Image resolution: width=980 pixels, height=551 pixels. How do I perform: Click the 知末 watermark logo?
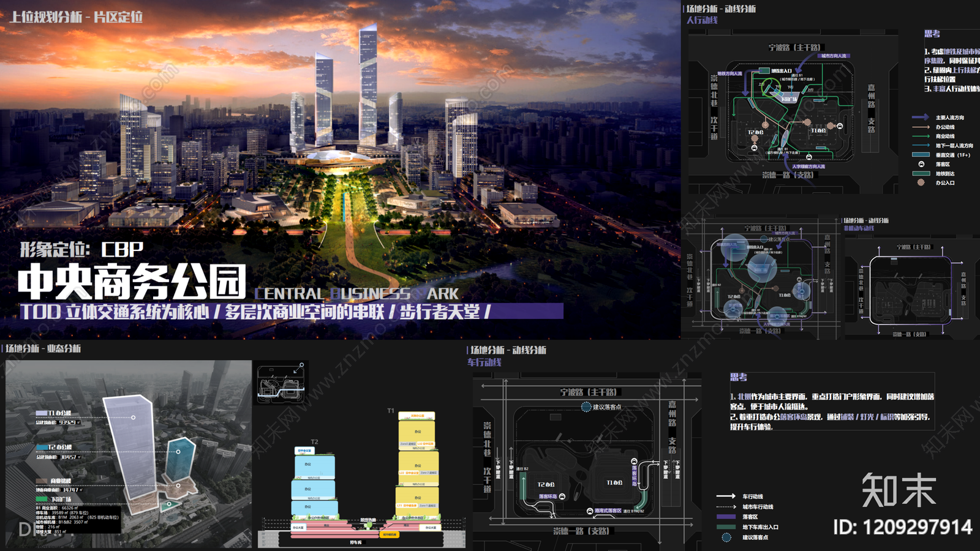[899, 490]
